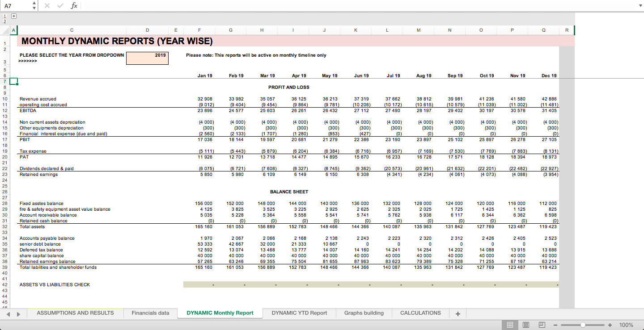This screenshot has height=330, width=644.
Task: Expand the formula bar dropdown arrow
Action: pos(640,5)
